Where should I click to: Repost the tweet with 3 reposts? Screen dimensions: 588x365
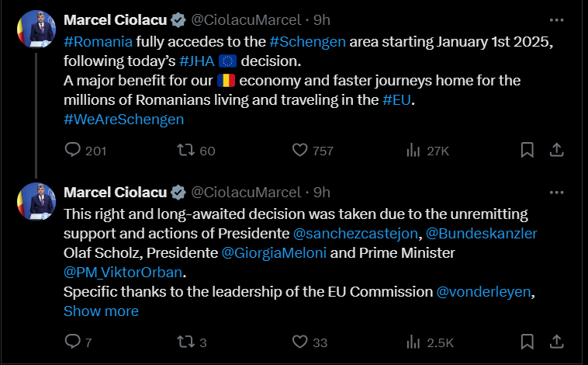pos(186,342)
